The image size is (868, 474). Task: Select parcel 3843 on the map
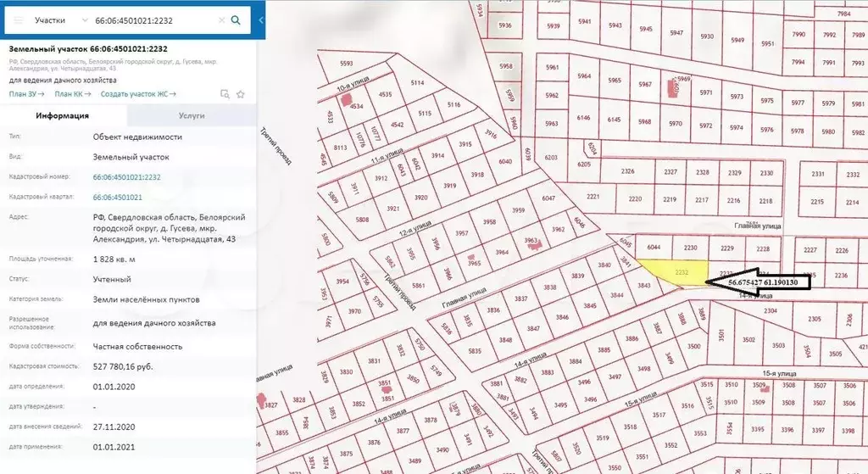pyautogui.click(x=646, y=283)
